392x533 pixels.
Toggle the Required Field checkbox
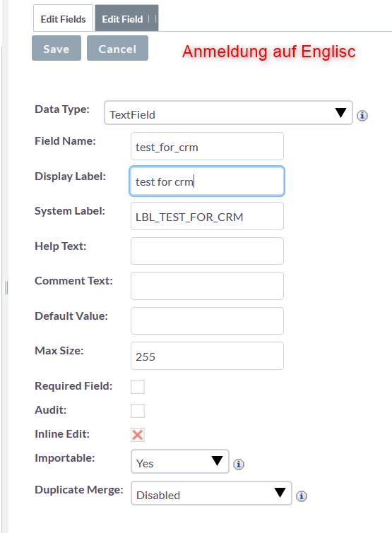(138, 386)
